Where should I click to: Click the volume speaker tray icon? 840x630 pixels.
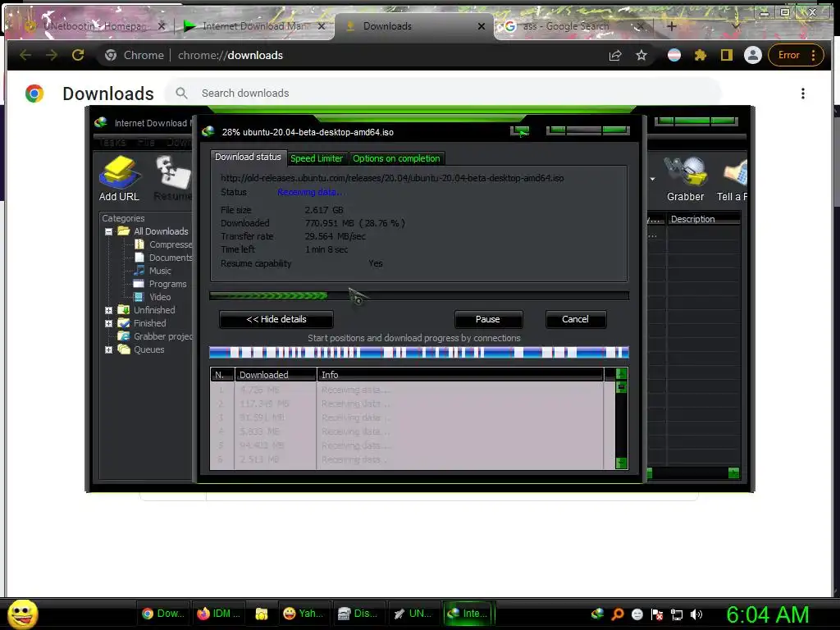click(696, 614)
